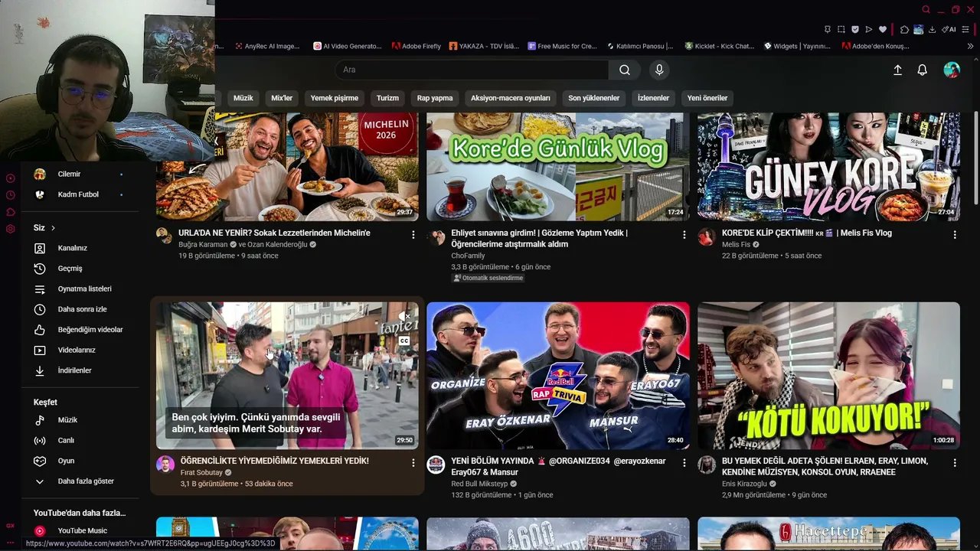This screenshot has height=551, width=980.
Task: Open Oyun gaming under Keşfet
Action: click(x=80, y=461)
